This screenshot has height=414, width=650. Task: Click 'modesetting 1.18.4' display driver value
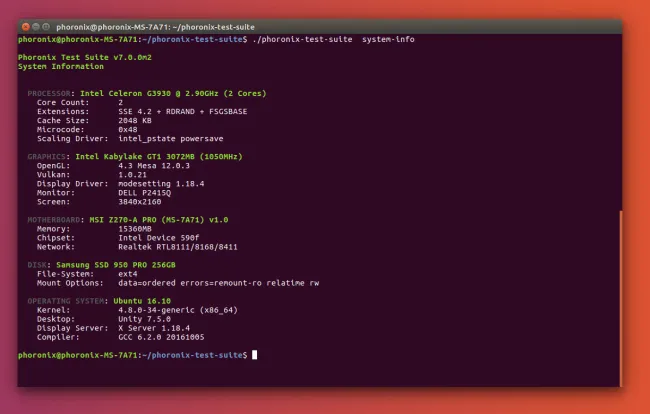click(161, 184)
